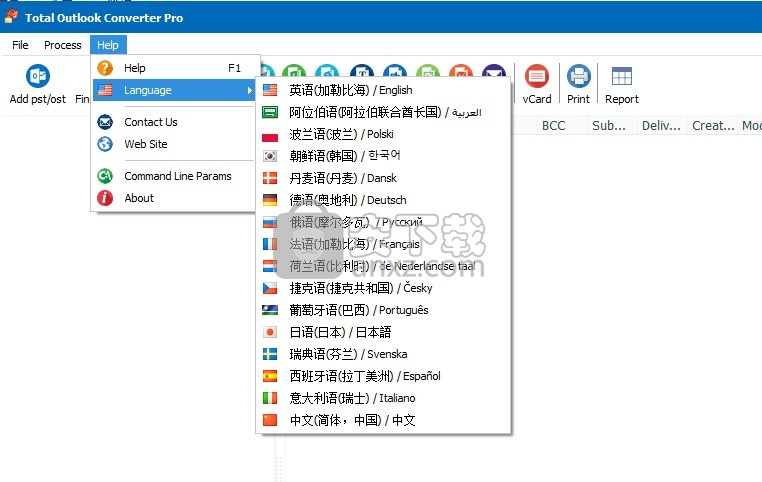Click the Korean flag icon
Screen dimensions: 762x482
click(270, 156)
